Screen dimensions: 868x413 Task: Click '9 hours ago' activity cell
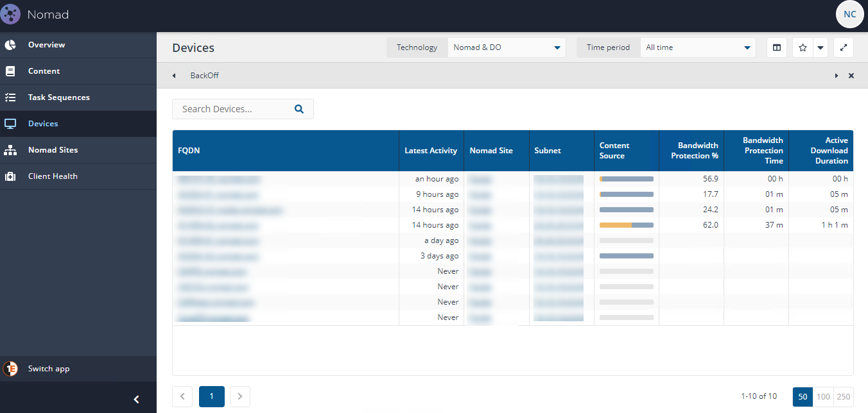[x=437, y=194]
